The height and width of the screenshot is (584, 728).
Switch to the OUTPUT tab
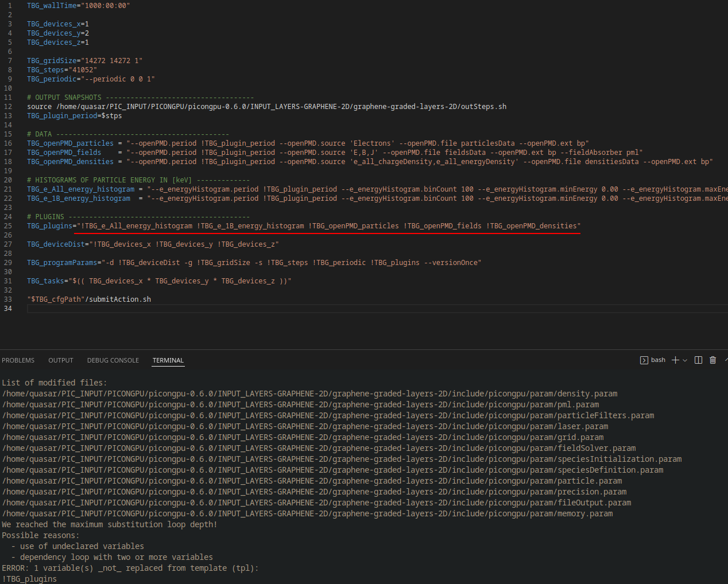coord(60,360)
